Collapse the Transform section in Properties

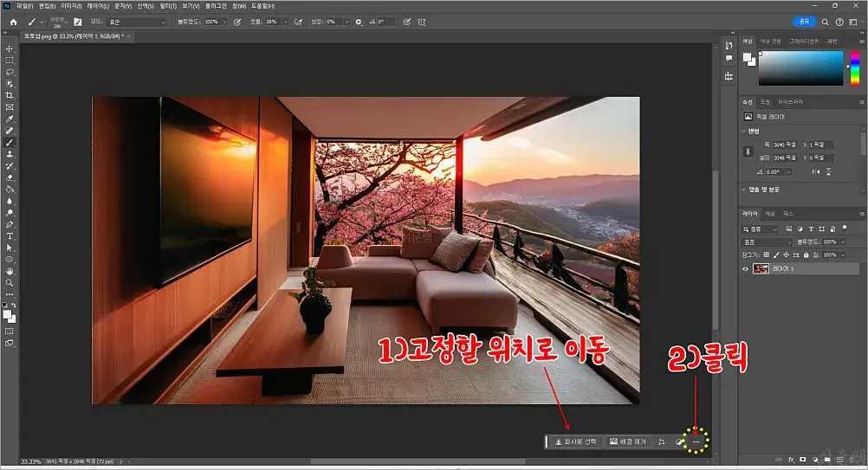[x=743, y=132]
